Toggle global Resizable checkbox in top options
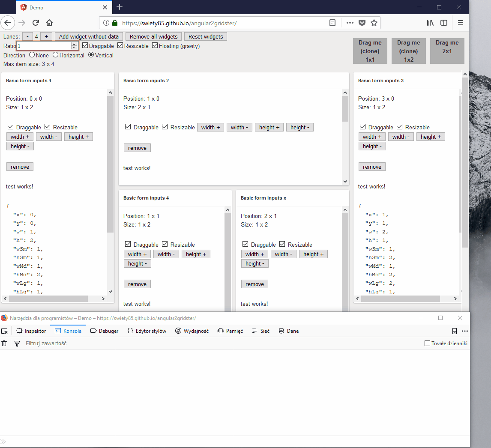Viewport: 491px width, 448px height. click(x=120, y=46)
